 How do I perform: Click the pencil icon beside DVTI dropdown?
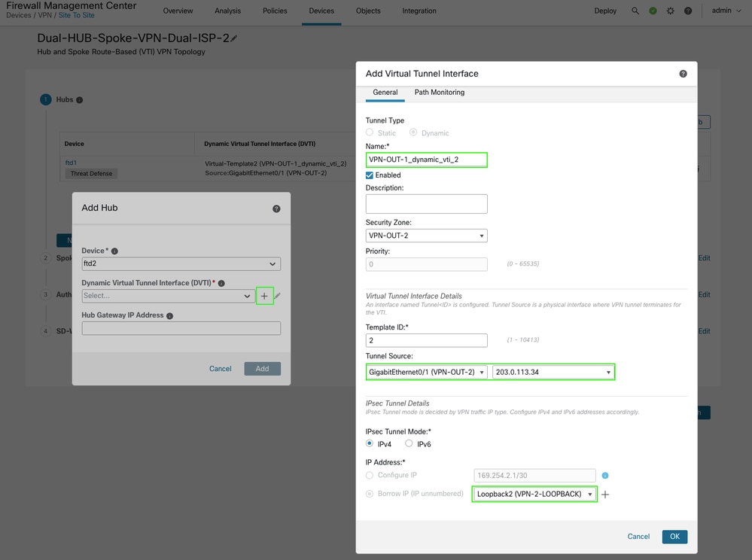click(278, 296)
